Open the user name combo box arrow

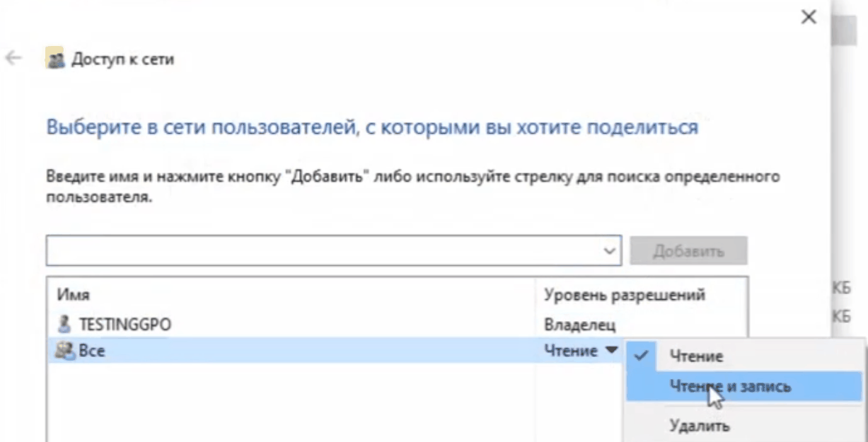[x=610, y=251]
